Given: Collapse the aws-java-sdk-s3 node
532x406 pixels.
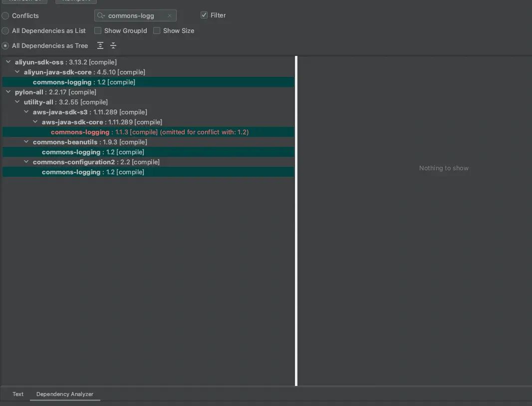Looking at the screenshot, I should coord(27,112).
